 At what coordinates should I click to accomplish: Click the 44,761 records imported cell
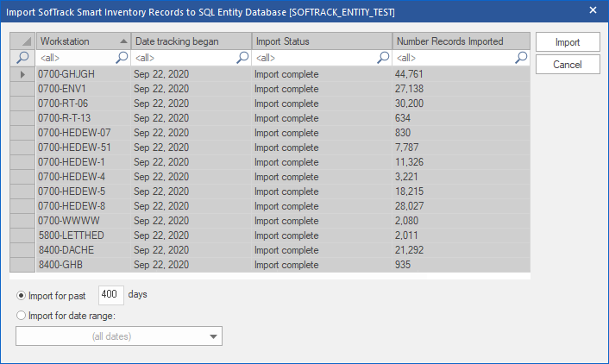[x=461, y=74]
